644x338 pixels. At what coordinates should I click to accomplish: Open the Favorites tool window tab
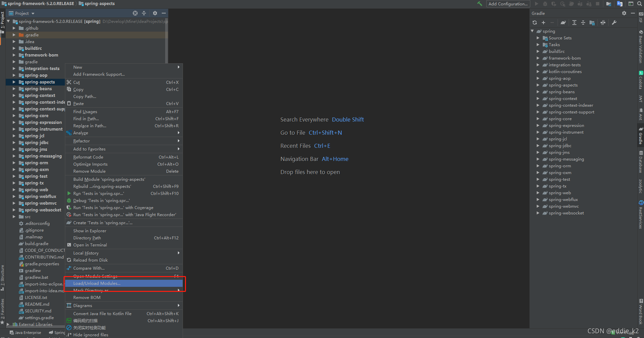click(x=3, y=311)
